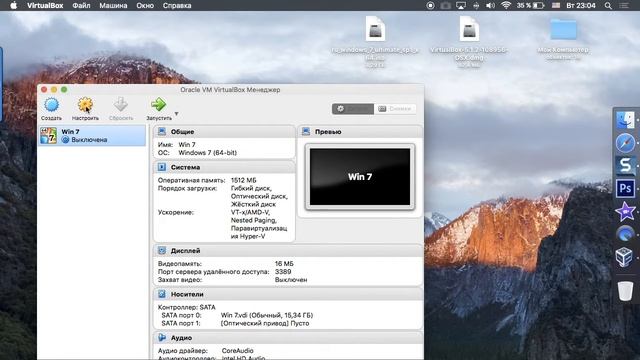Zoom VirtualBox window with green button

pyautogui.click(x=64, y=89)
